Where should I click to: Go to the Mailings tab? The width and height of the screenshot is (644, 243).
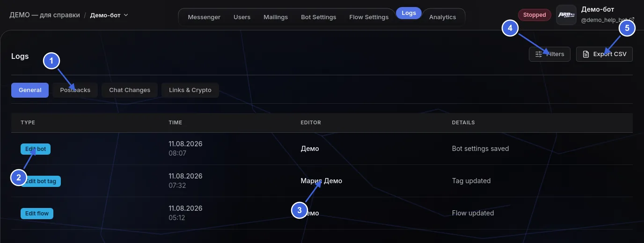[x=276, y=17]
